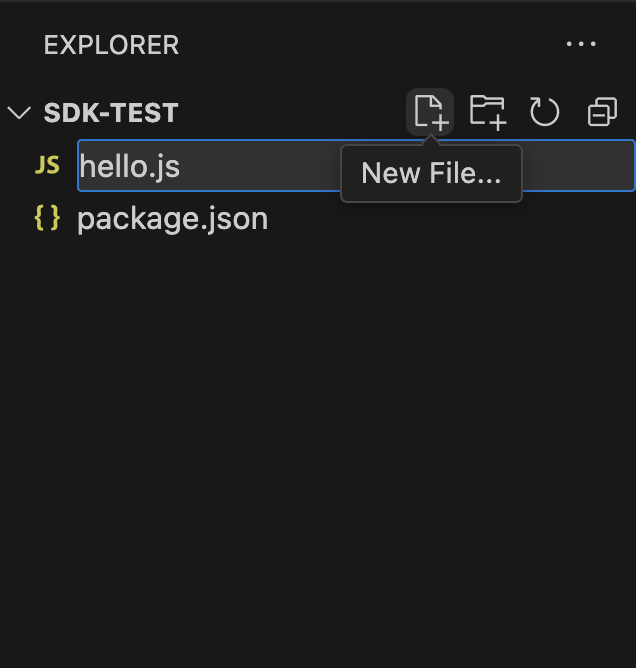Click the SDK-TEST folder header label
Image resolution: width=636 pixels, height=668 pixels.
pos(111,112)
